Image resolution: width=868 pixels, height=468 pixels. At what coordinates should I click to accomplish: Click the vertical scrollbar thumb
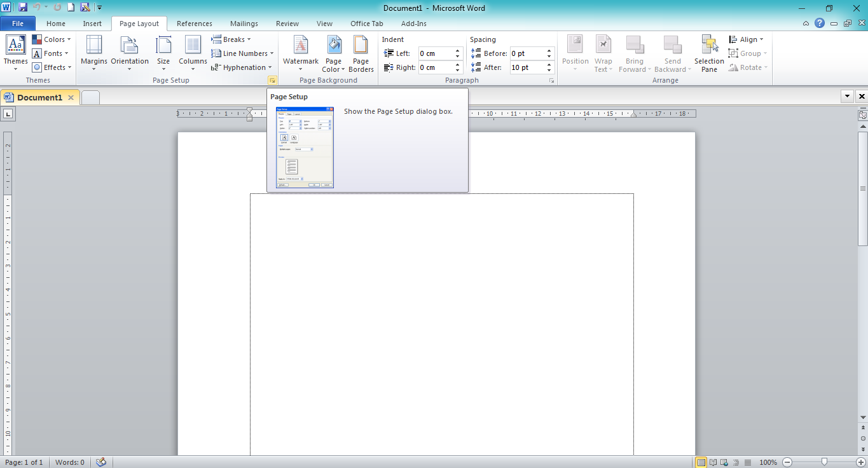(x=863, y=189)
